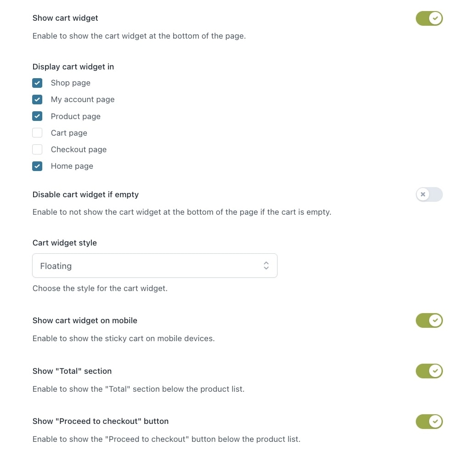Click the "Cart widget style" field label

click(65, 243)
